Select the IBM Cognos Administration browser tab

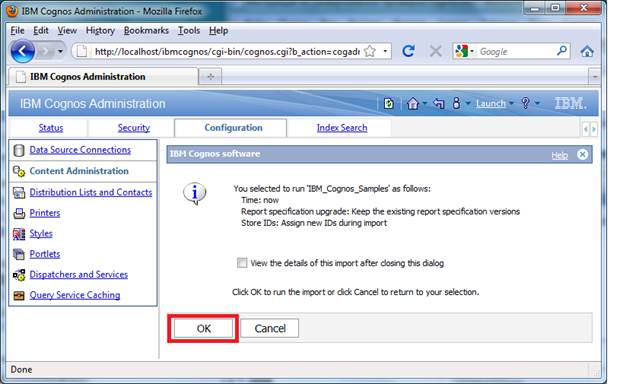coord(103,77)
